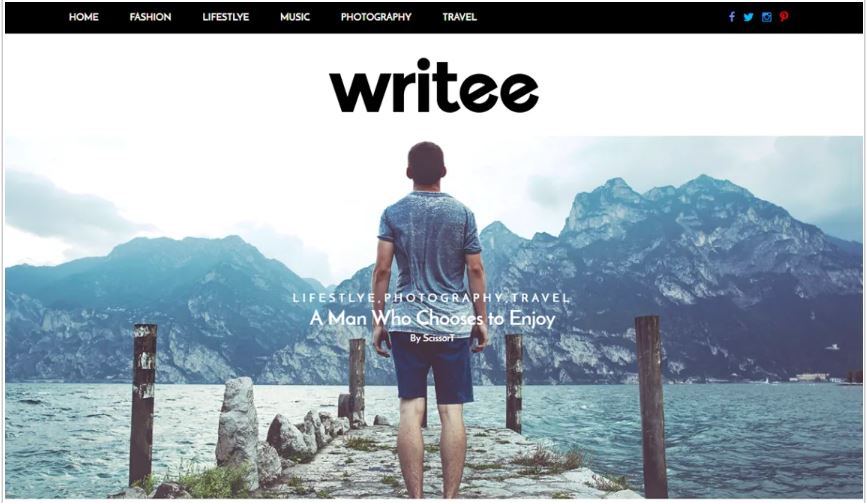
Task: Choose MUSIC from the top menu
Action: pyautogui.click(x=294, y=17)
